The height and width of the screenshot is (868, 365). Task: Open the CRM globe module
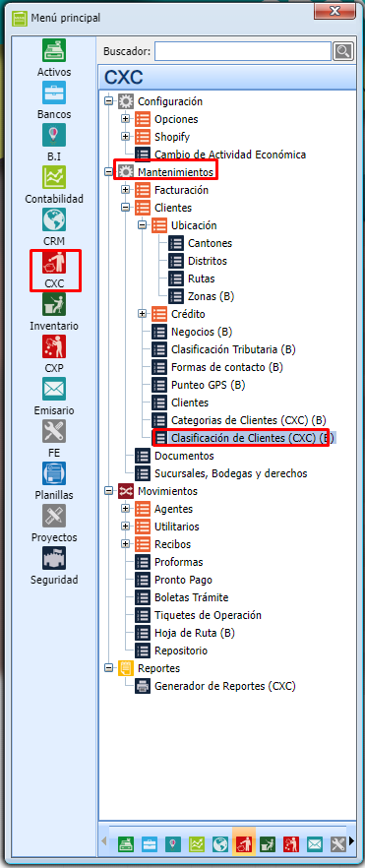tap(54, 227)
